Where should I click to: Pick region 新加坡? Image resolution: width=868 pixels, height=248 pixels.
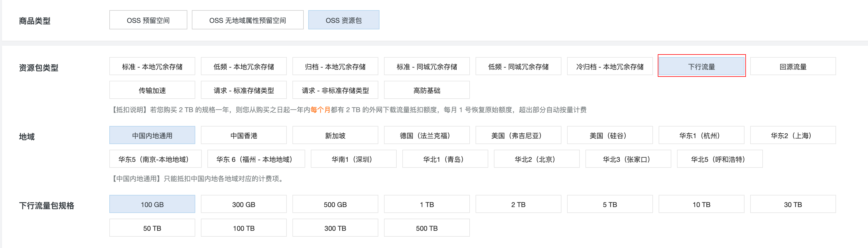pos(335,135)
